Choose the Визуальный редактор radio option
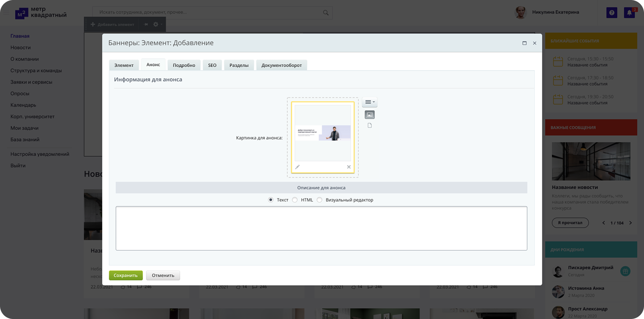 click(319, 200)
